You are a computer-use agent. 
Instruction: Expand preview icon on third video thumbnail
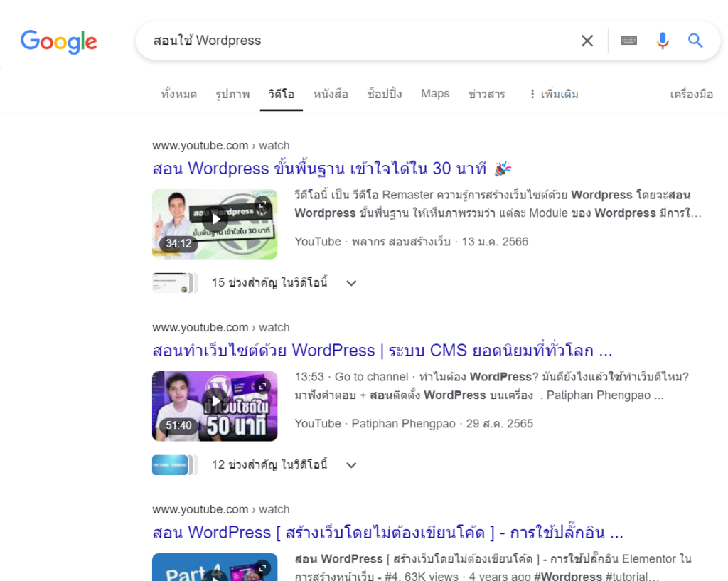point(262,568)
